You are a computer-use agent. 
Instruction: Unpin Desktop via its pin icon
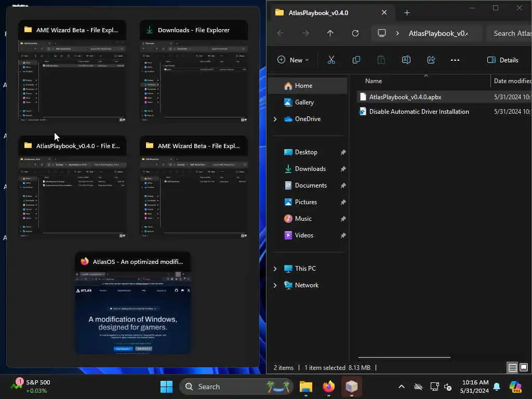click(343, 152)
